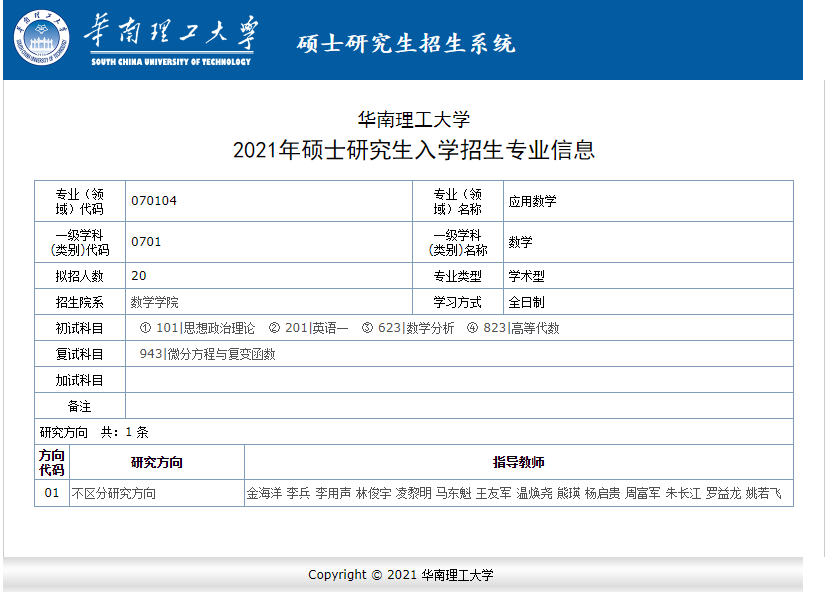Click advisor name 金海洋
Screen dimensions: 829x600
pos(264,493)
